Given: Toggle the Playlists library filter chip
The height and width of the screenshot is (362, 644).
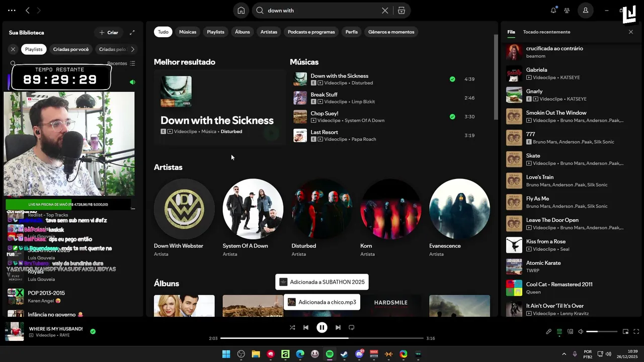Looking at the screenshot, I should pyautogui.click(x=34, y=49).
